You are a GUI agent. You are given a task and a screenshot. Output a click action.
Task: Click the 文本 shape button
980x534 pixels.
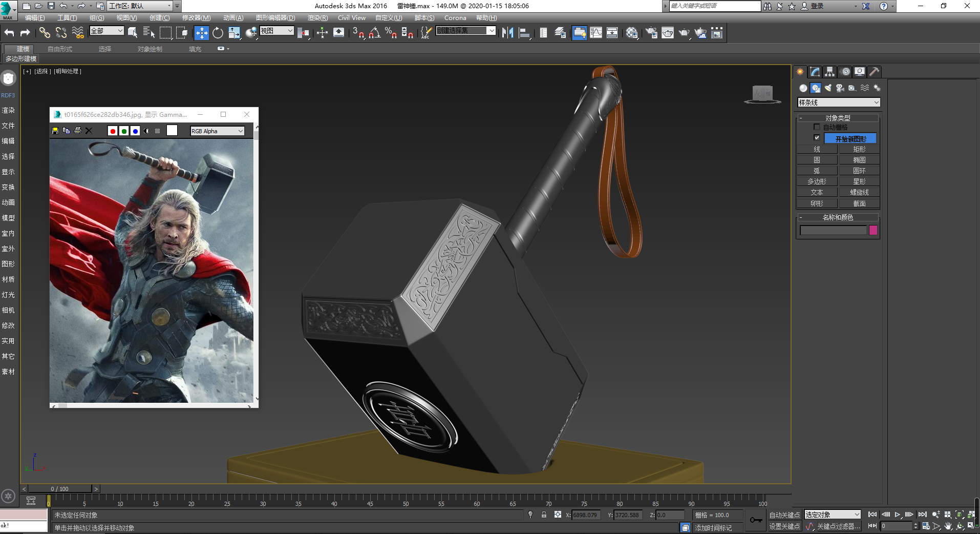click(817, 192)
